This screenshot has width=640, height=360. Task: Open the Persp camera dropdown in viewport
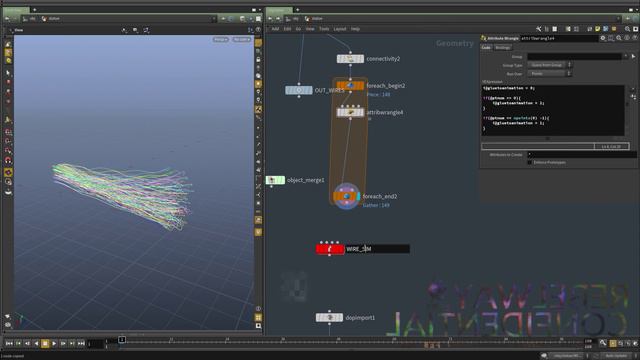coord(220,40)
